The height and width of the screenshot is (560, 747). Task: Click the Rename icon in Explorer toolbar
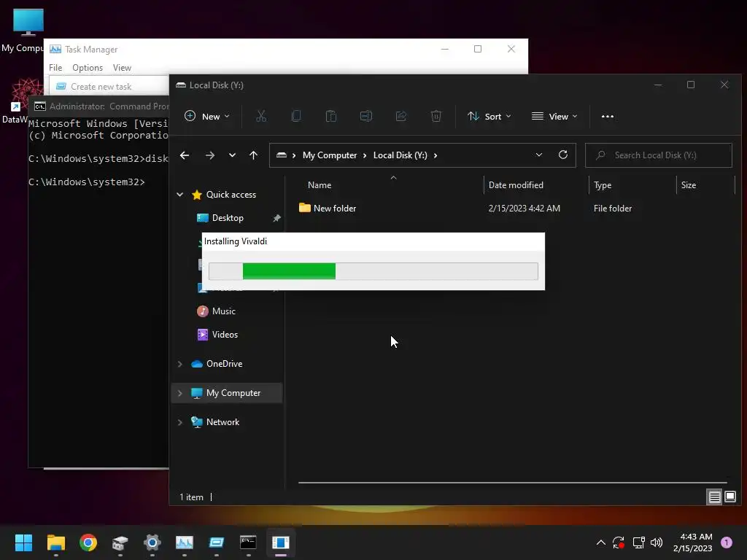point(366,116)
